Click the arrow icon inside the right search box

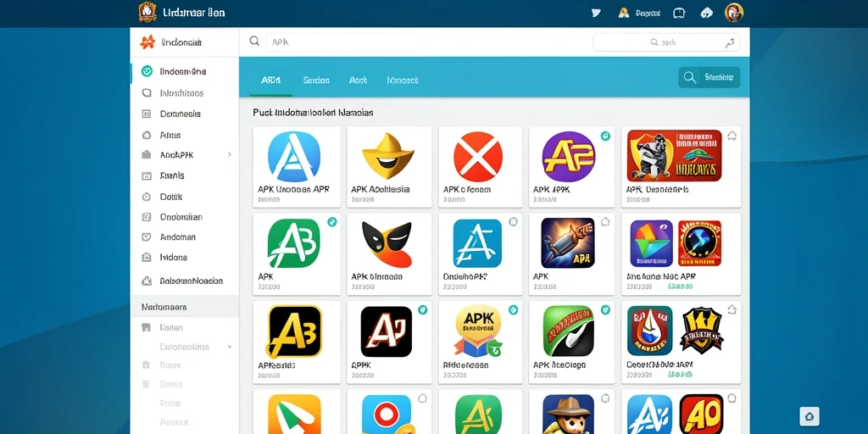click(730, 42)
